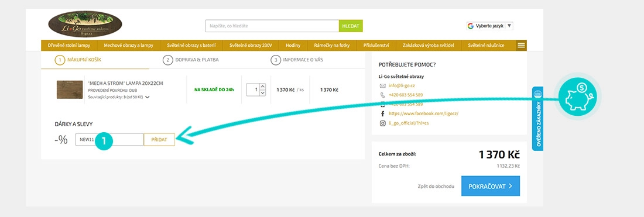Click the "Mech a strom" lampa product name
Image resolution: width=644 pixels, height=217 pixels.
point(126,83)
